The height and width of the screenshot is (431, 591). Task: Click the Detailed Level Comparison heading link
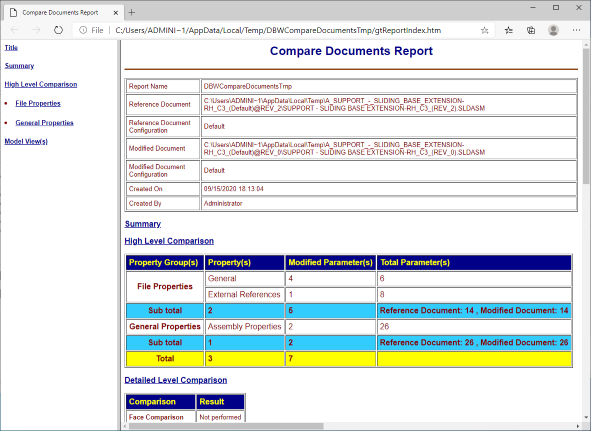[176, 380]
